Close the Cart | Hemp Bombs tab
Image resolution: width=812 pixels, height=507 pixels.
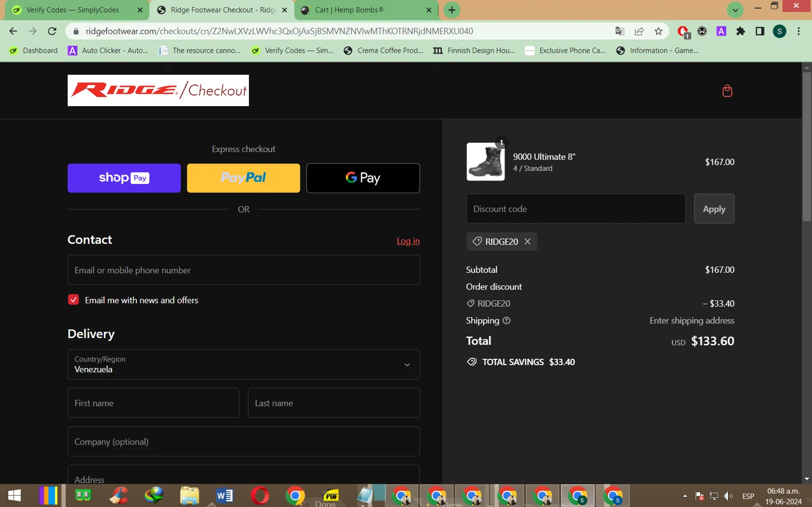[429, 10]
